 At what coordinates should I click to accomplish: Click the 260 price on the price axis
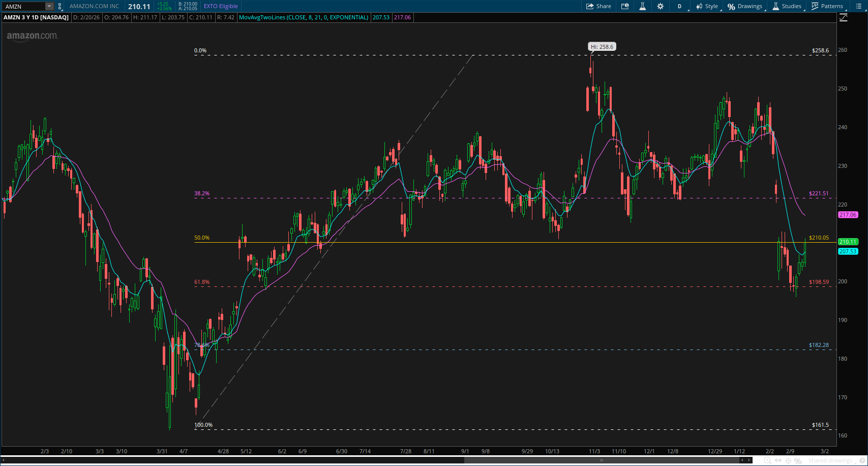(x=843, y=50)
